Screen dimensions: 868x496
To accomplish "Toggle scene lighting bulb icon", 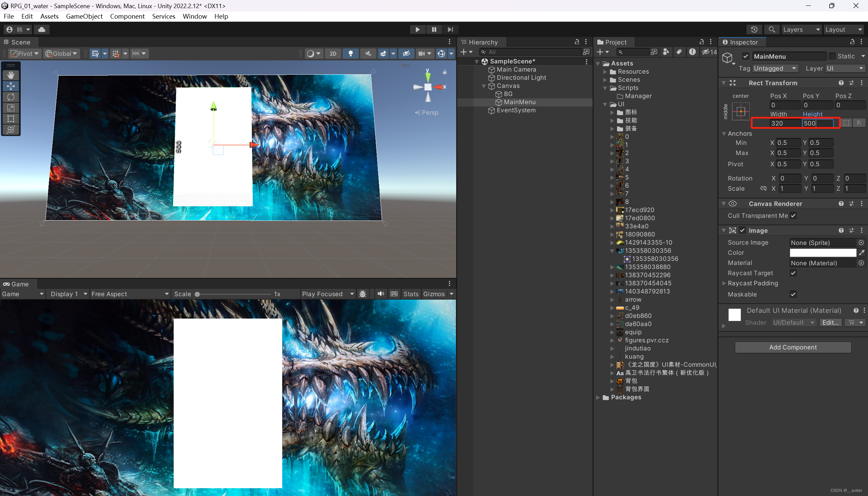I will [350, 54].
